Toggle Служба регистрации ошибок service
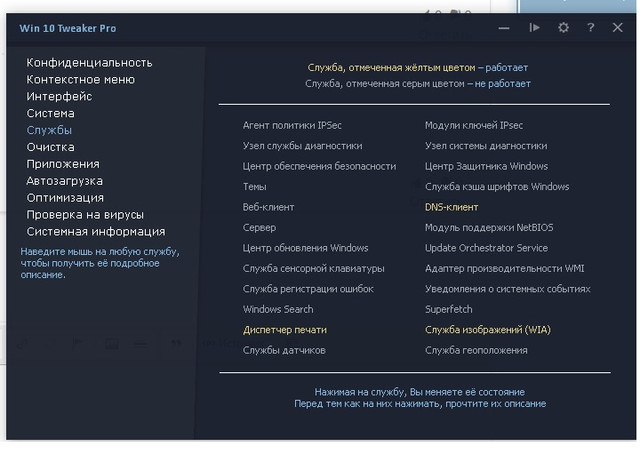640x453 pixels. (x=308, y=289)
